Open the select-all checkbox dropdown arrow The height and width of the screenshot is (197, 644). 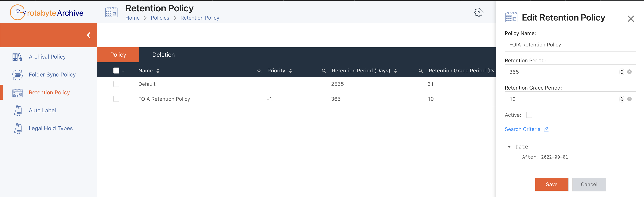(x=123, y=71)
